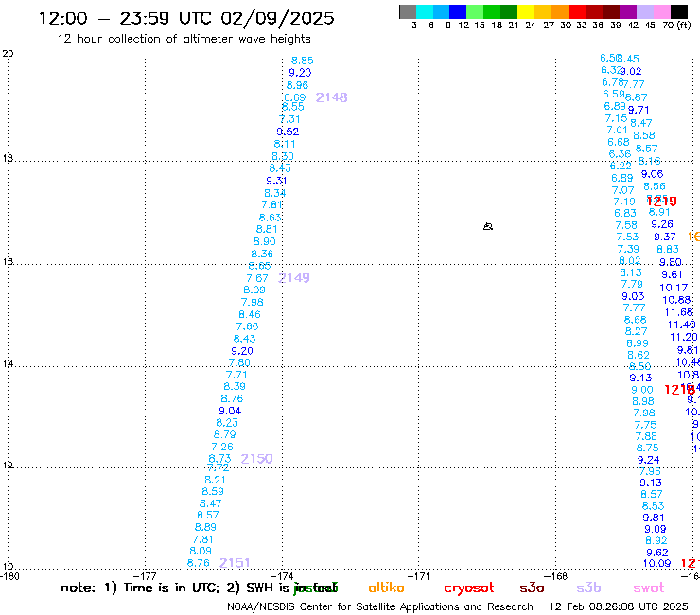Select the dark blue value 9.62
The width and height of the screenshot is (700, 615).
[x=657, y=553]
